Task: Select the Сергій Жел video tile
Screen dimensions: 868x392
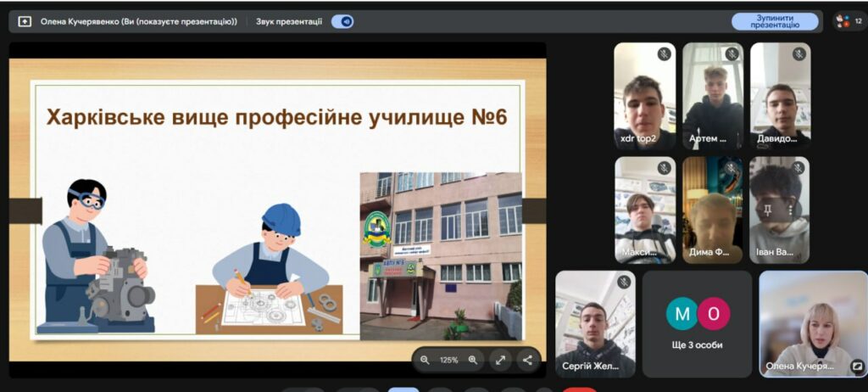Action: [x=595, y=324]
